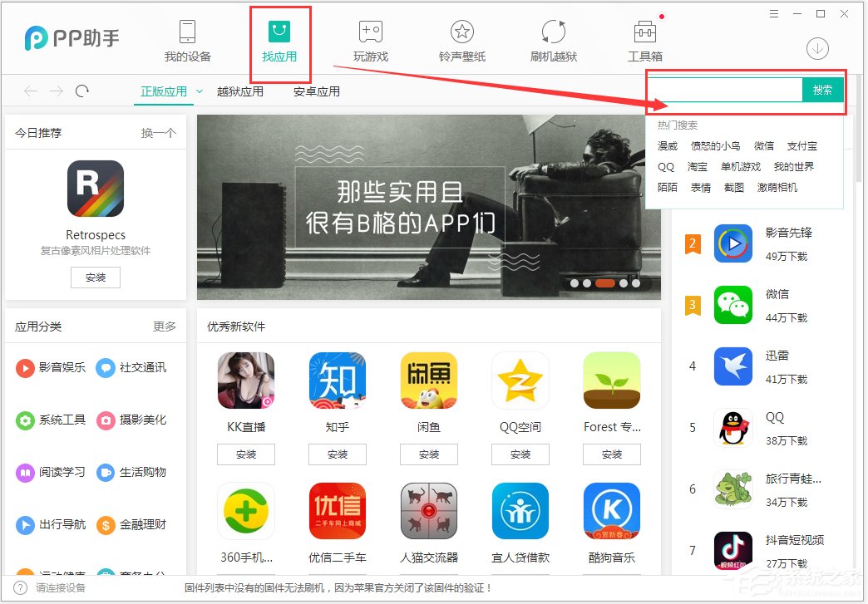Open the 360手机 app icon
868x604 pixels.
[x=246, y=511]
